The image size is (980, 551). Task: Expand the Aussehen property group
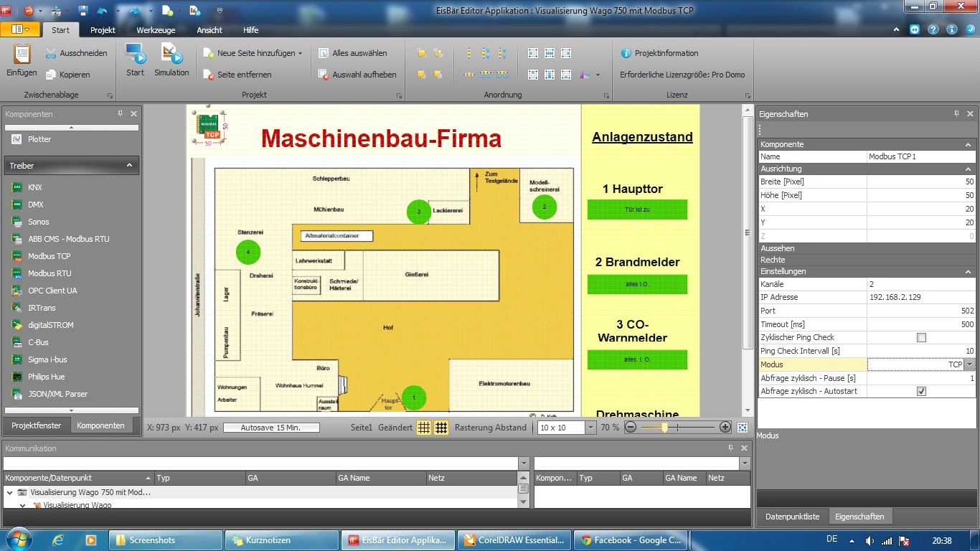(866, 248)
